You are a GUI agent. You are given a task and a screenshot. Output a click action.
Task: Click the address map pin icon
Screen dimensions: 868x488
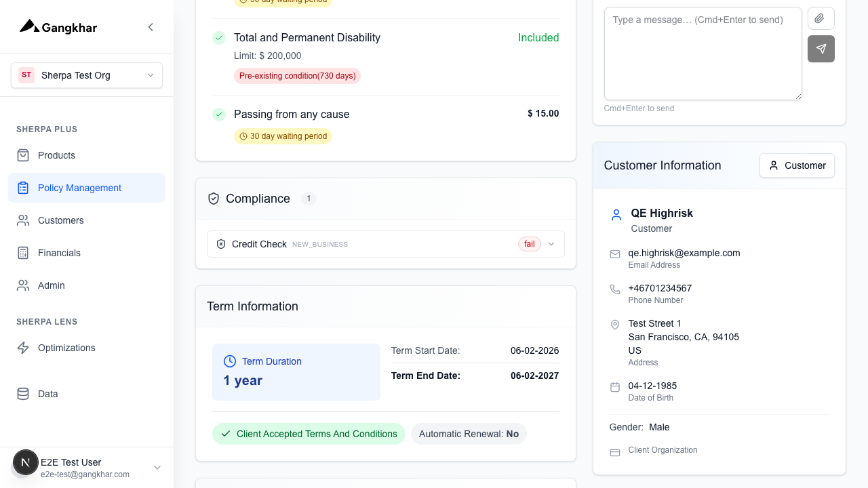[x=615, y=325]
